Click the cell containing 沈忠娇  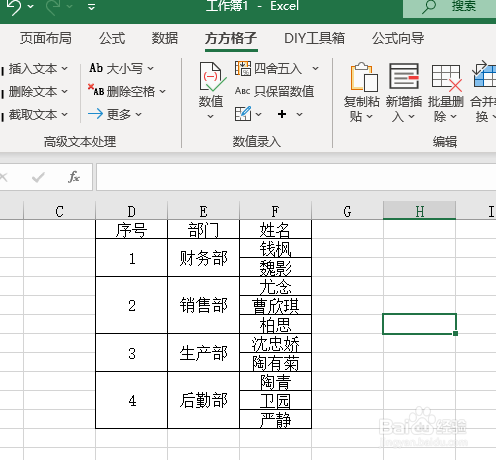pyautogui.click(x=275, y=343)
